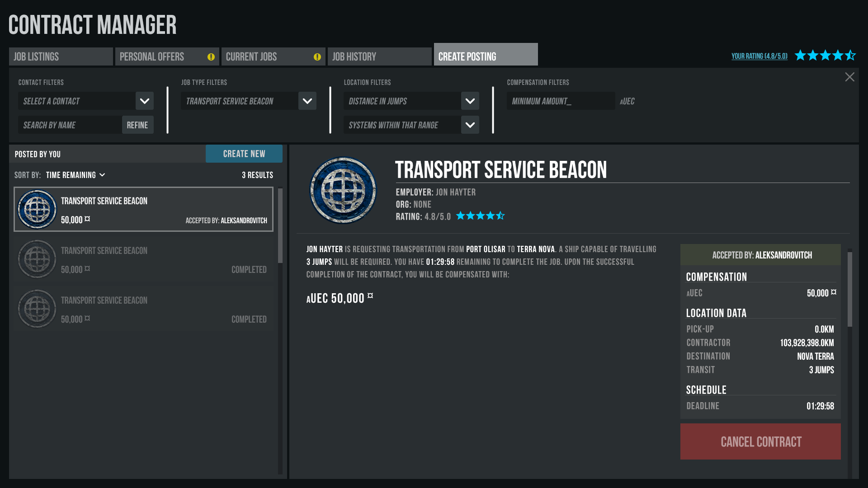The image size is (868, 488).
Task: Switch to the Job Listings tab
Action: [x=61, y=57]
